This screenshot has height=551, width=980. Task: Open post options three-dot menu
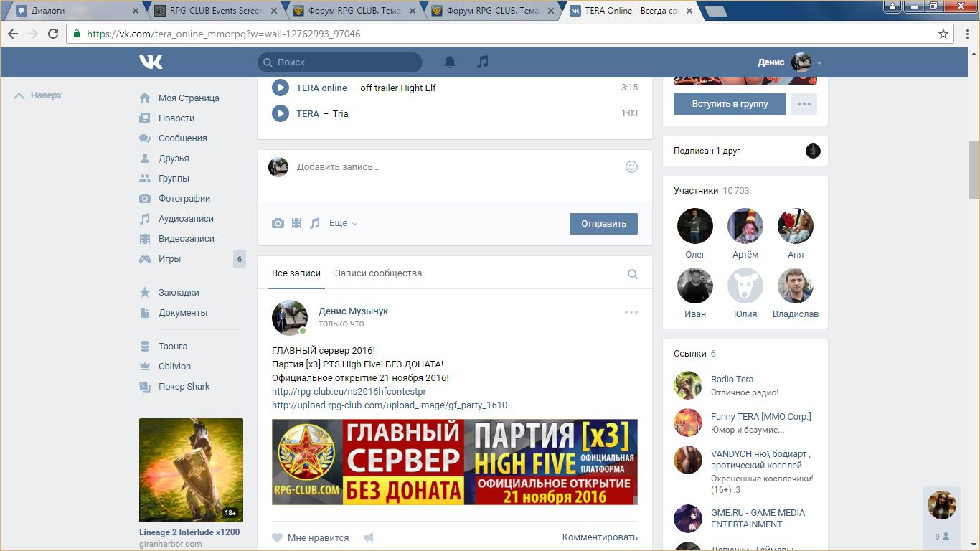pos(631,312)
